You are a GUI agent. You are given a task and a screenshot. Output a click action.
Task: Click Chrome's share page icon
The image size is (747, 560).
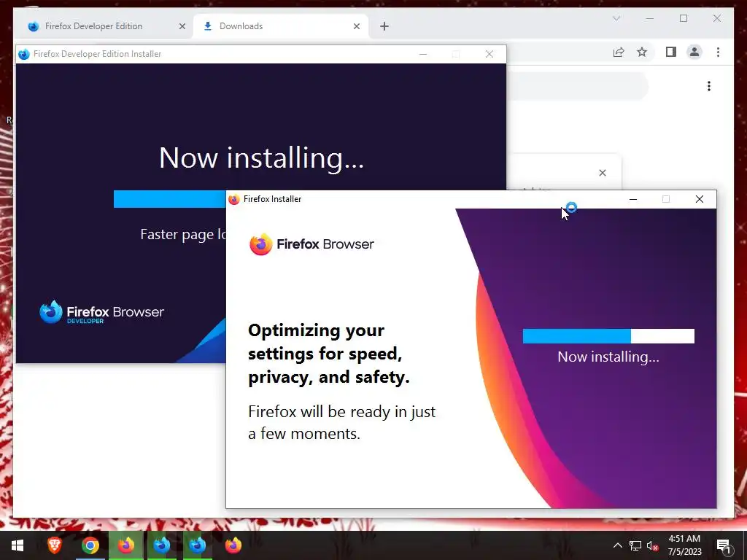(619, 52)
